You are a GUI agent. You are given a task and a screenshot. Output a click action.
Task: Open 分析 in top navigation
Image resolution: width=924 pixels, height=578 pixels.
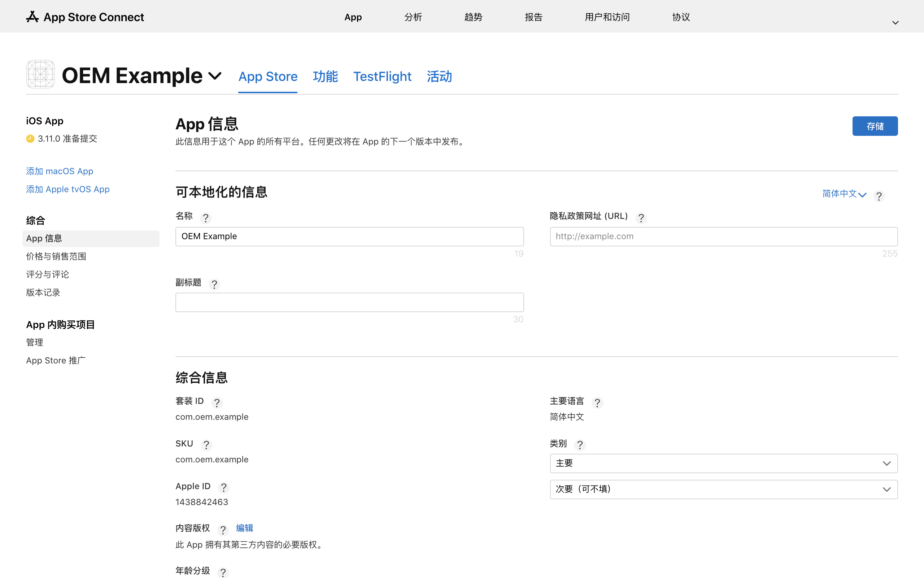413,17
